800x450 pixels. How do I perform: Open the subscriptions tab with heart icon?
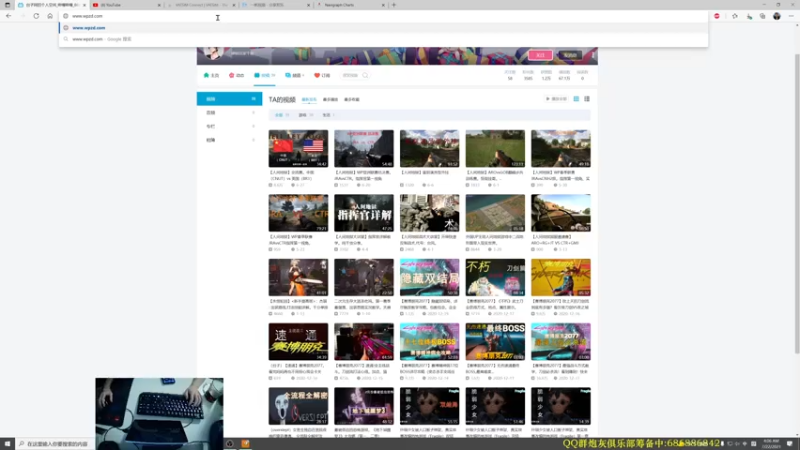point(322,75)
